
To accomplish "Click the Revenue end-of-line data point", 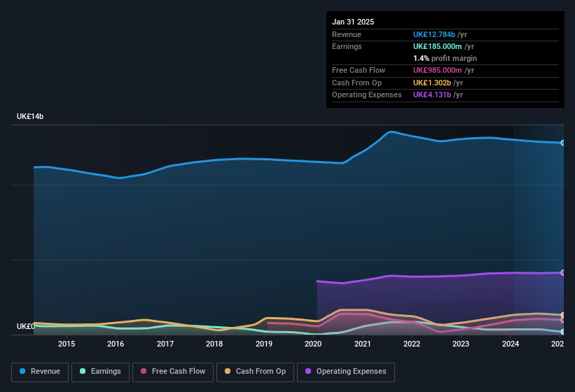I will click(x=562, y=143).
